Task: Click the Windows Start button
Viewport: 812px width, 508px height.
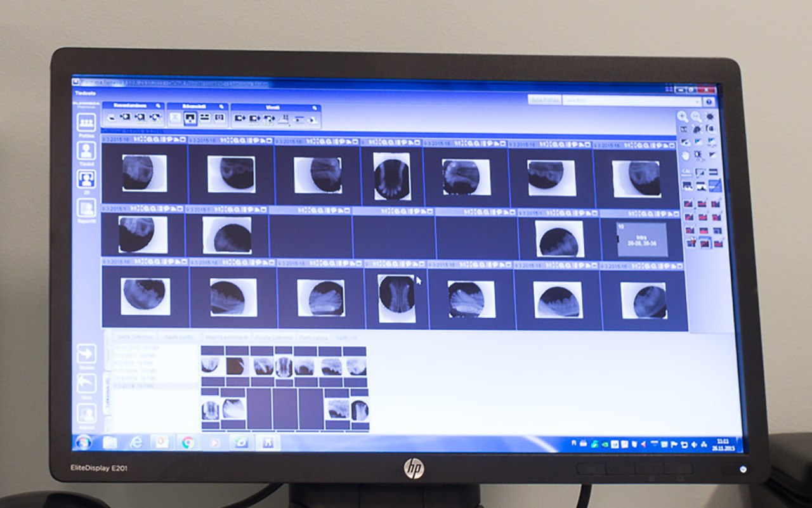Action: [x=82, y=441]
